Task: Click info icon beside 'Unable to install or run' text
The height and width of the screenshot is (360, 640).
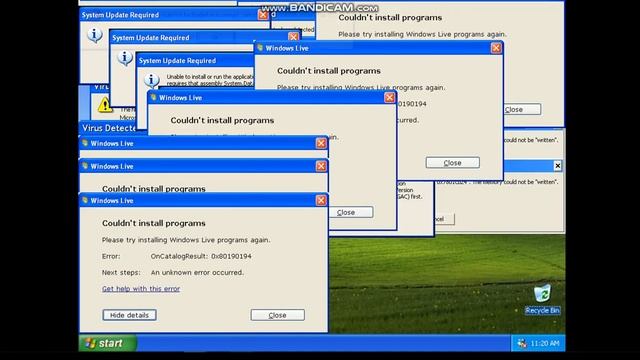Action: tap(151, 80)
